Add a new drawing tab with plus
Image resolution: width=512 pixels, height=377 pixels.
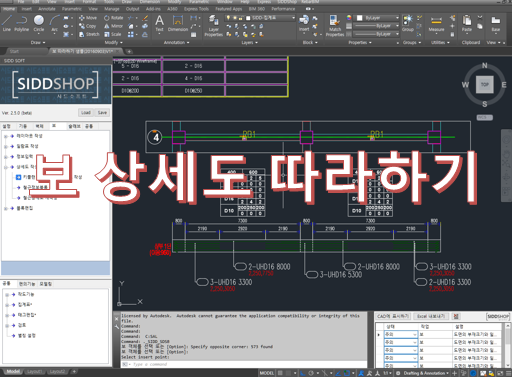(129, 51)
